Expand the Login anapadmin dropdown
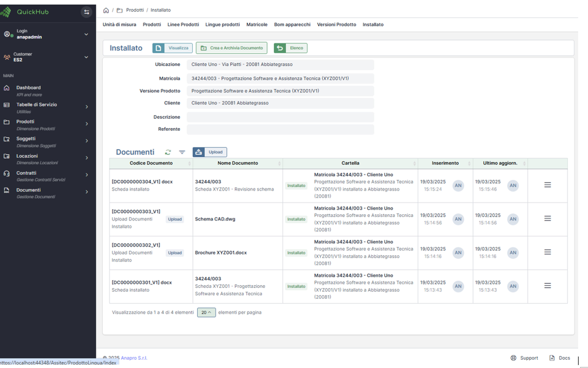Image resolution: width=588 pixels, height=368 pixels. [x=86, y=34]
